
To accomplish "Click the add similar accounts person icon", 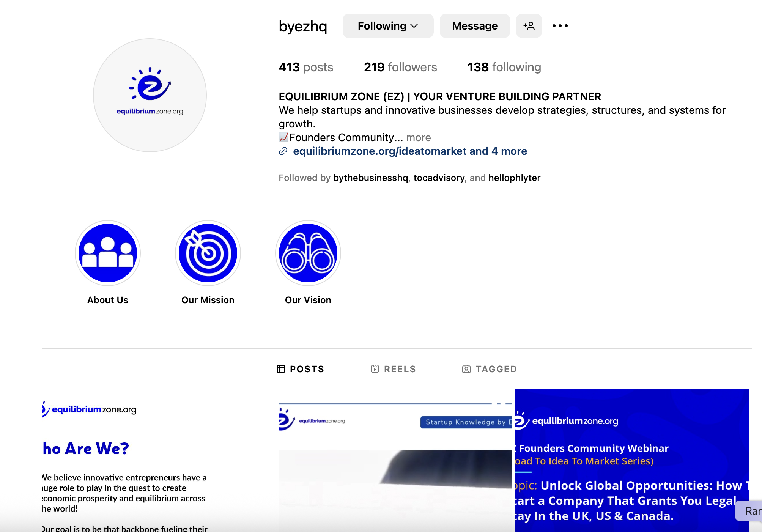I will 529,26.
